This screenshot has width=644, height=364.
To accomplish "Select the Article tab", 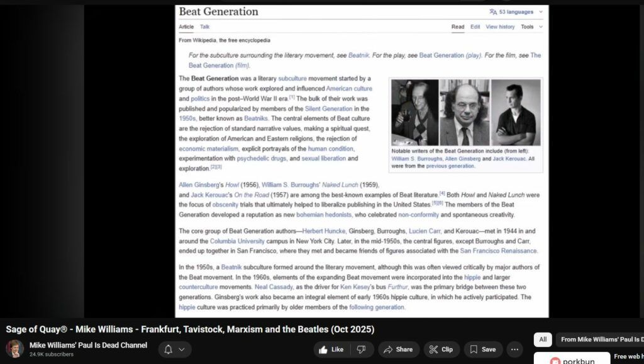I will pyautogui.click(x=186, y=26).
